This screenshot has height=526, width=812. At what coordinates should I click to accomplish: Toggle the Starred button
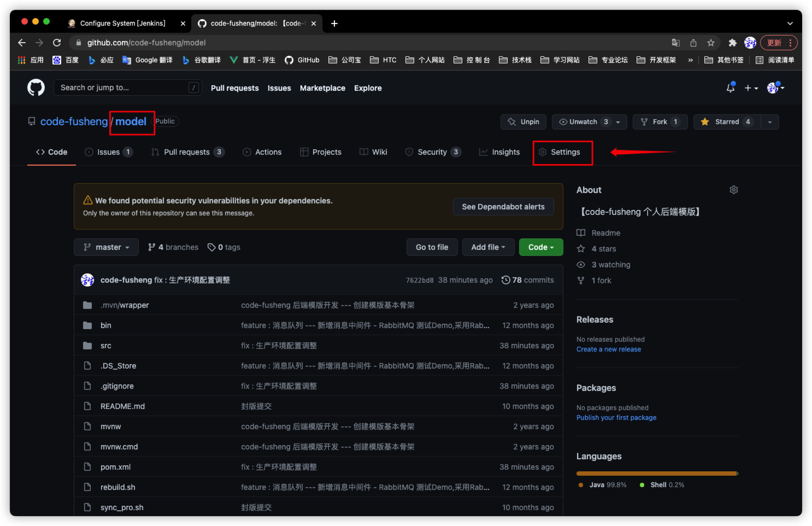(727, 122)
